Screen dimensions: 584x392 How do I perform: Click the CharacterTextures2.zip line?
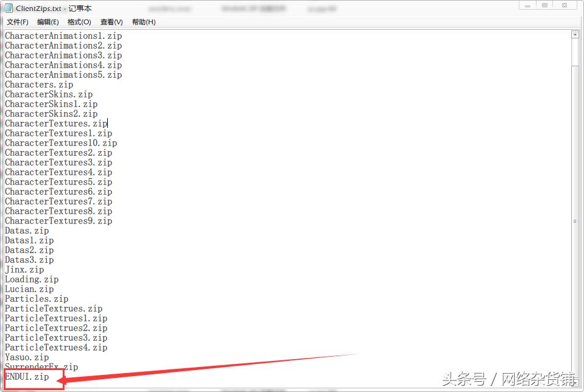(x=58, y=153)
